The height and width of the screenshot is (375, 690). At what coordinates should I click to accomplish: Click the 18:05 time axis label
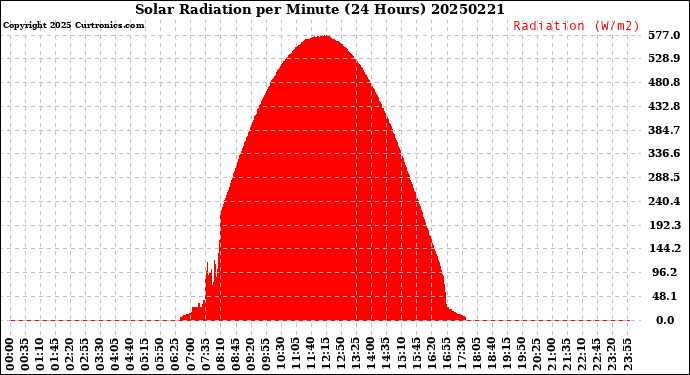(x=476, y=355)
